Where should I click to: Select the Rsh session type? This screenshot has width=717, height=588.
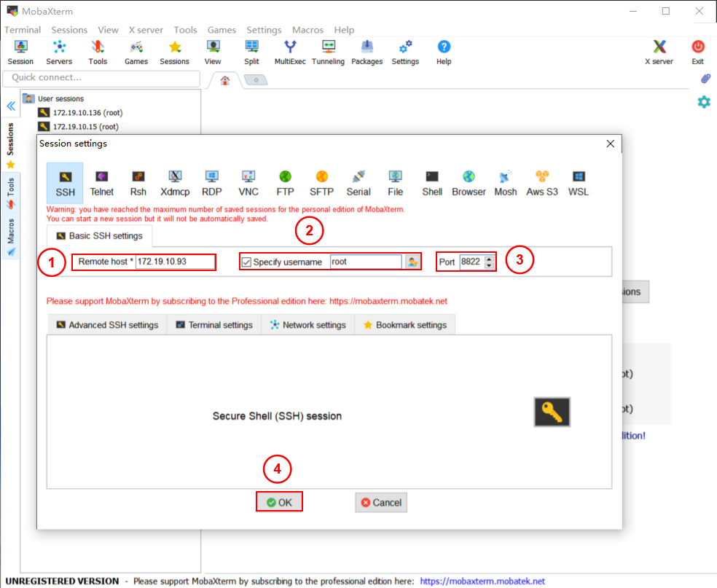pyautogui.click(x=138, y=183)
